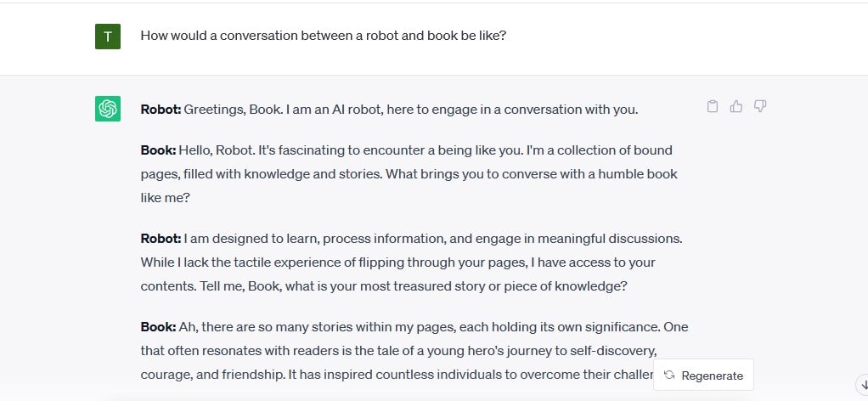Click the user prompt about robot and book

(324, 36)
